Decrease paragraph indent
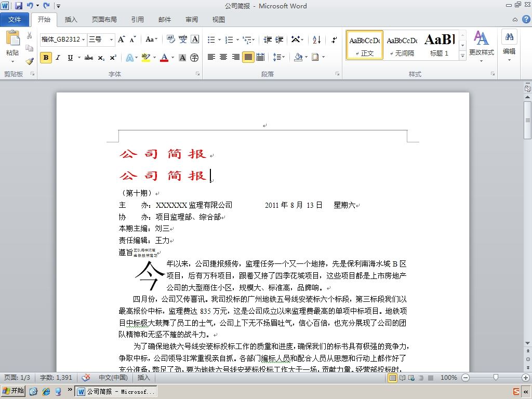The height and width of the screenshot is (399, 532). [268, 39]
